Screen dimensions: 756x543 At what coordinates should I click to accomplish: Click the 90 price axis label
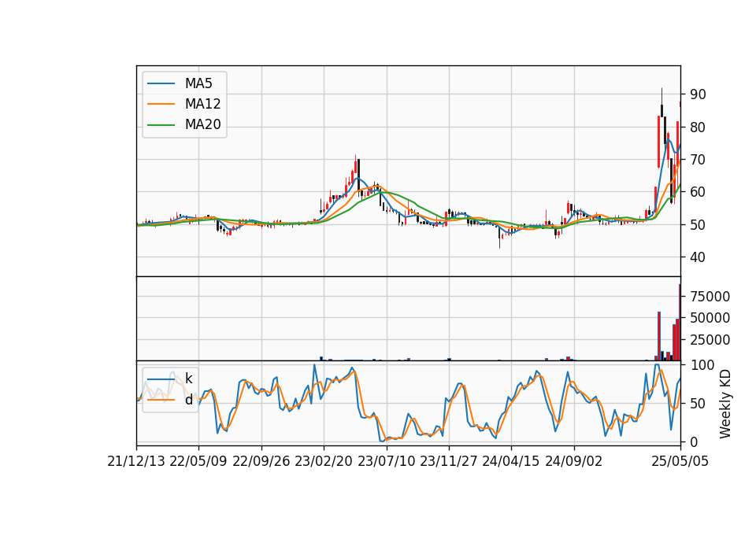point(698,94)
